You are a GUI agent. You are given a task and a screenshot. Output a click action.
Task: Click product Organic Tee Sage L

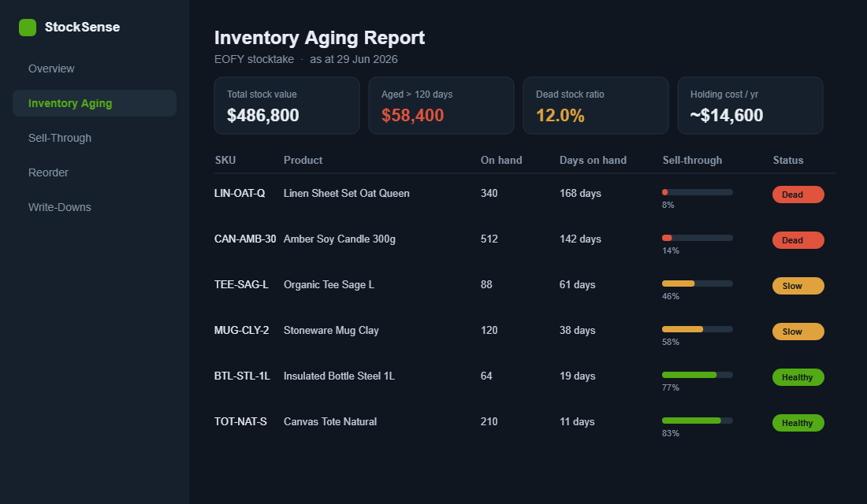(329, 284)
